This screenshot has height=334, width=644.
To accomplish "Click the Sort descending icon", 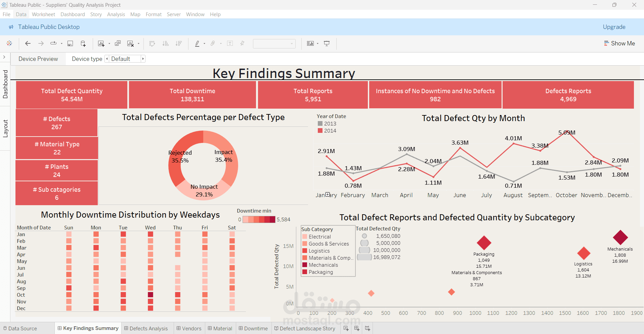I will tap(179, 43).
